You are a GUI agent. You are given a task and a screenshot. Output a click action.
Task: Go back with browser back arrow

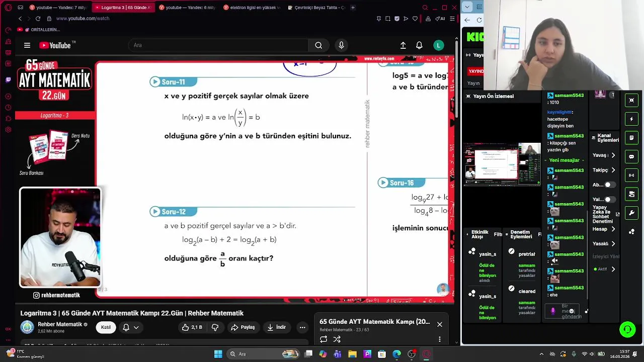(20, 19)
